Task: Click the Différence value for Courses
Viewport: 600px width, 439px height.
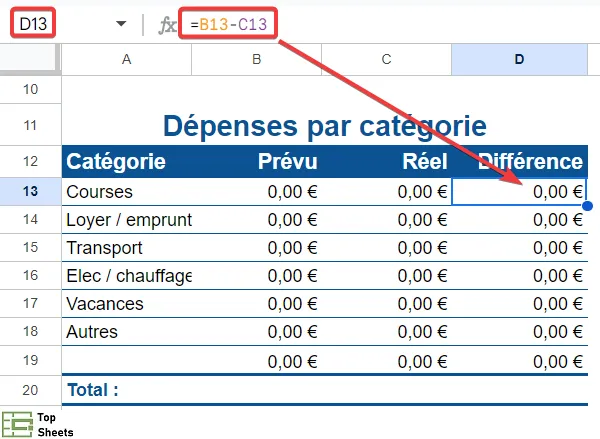Action: [x=519, y=192]
